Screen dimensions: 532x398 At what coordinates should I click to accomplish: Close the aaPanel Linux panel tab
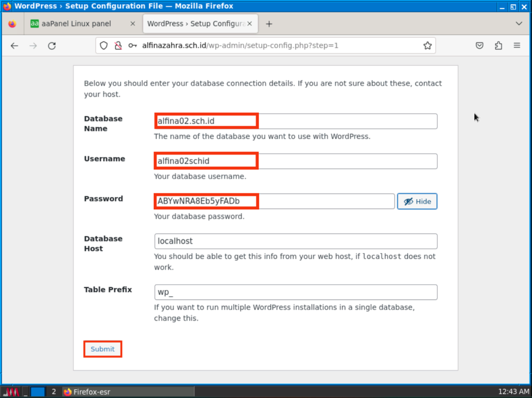tap(132, 24)
